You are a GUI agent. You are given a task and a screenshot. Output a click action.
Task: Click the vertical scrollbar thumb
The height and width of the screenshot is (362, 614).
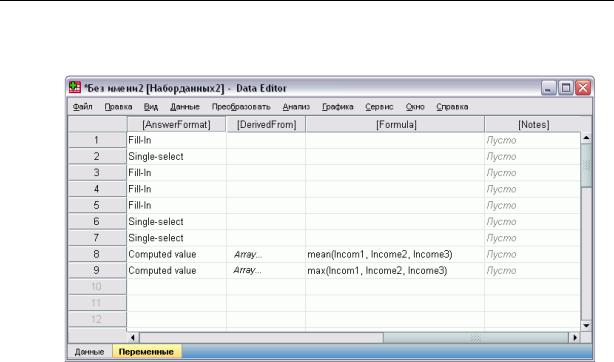click(586, 165)
